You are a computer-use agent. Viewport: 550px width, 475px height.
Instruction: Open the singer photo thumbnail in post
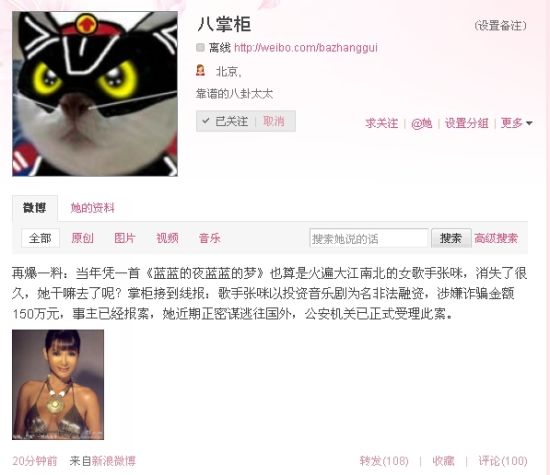58,384
